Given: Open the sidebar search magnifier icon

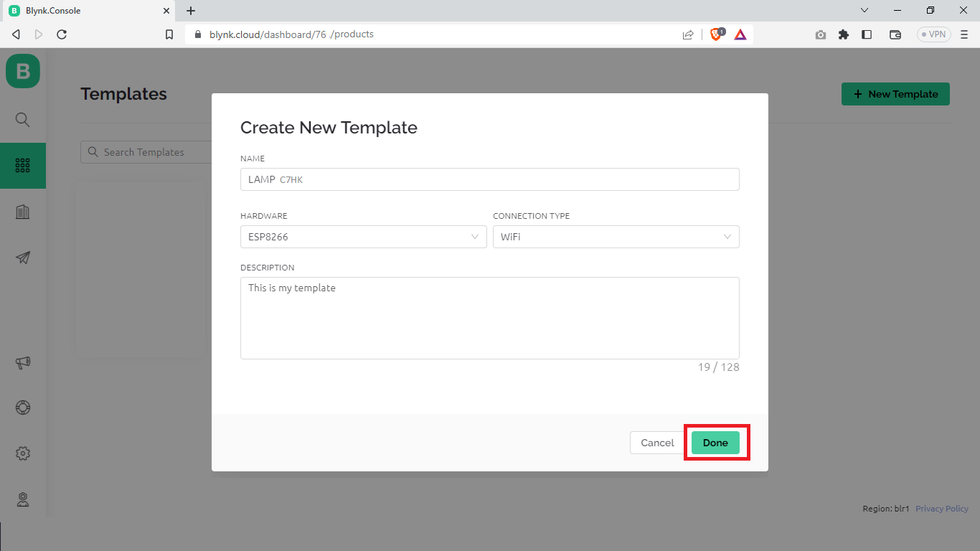Looking at the screenshot, I should pos(23,120).
